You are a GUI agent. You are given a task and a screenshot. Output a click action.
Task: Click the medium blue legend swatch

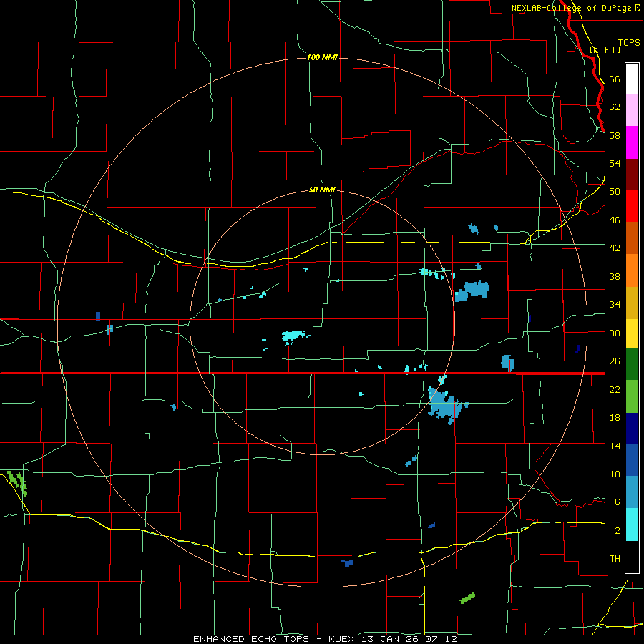point(632,460)
